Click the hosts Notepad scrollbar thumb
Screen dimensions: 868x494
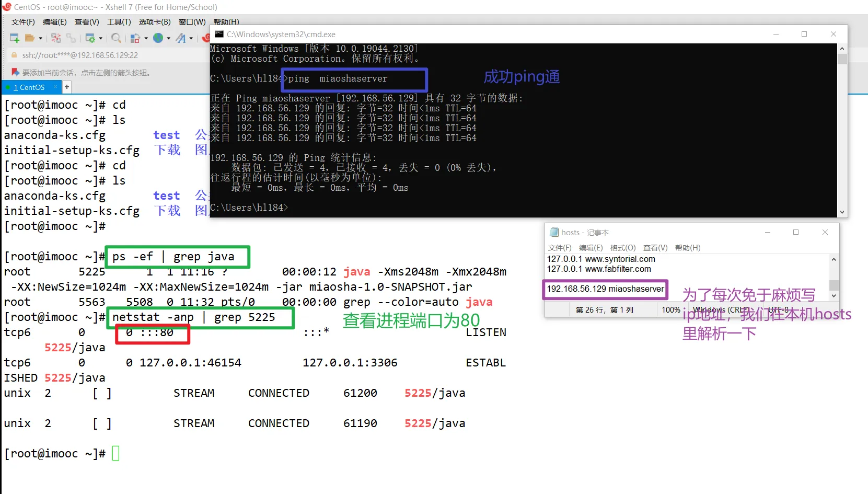click(834, 285)
